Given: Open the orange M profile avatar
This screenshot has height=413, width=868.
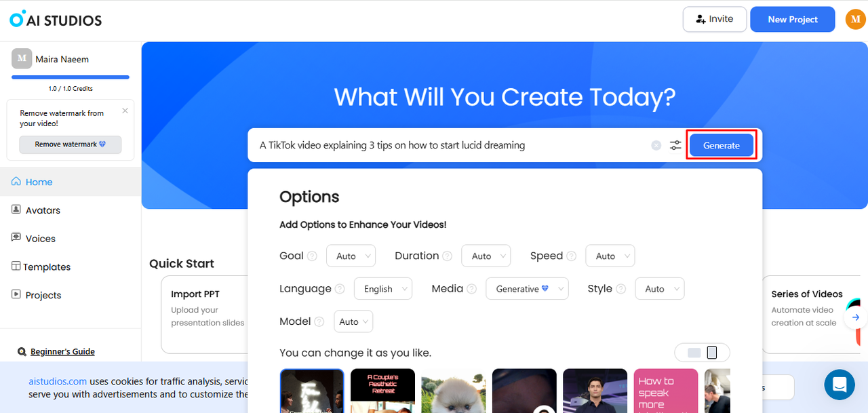Looking at the screenshot, I should [x=855, y=20].
